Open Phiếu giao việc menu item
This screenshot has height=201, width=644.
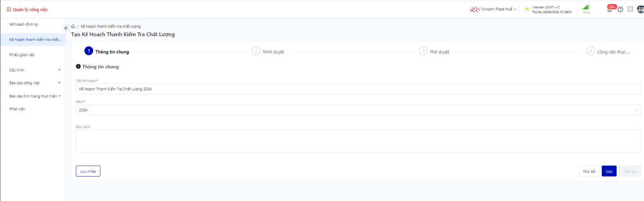click(22, 55)
